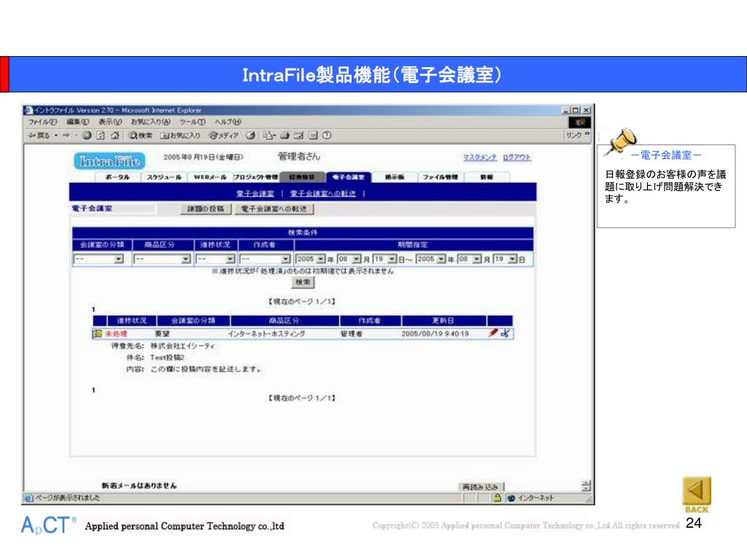Click the Test投稿2 subject text
Image resolution: width=747 pixels, height=560 pixels.
point(167,357)
